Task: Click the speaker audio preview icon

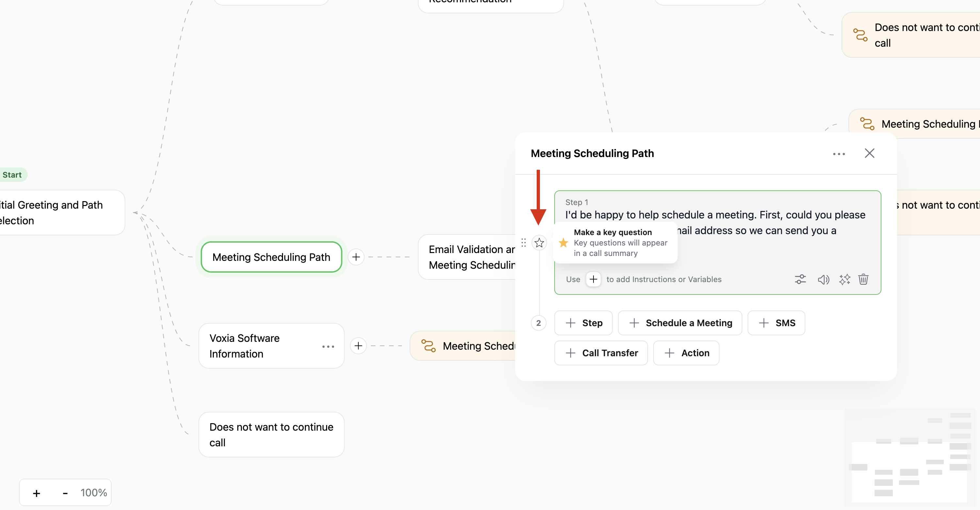Action: point(823,279)
